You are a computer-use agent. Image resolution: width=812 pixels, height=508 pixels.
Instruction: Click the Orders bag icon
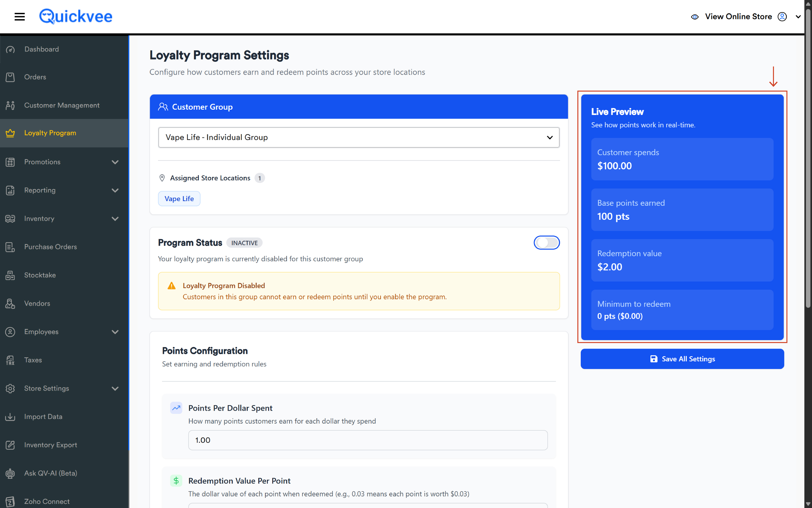pos(10,77)
